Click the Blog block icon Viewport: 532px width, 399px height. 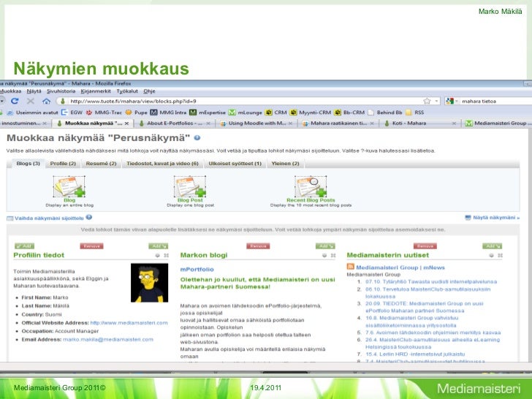69,186
